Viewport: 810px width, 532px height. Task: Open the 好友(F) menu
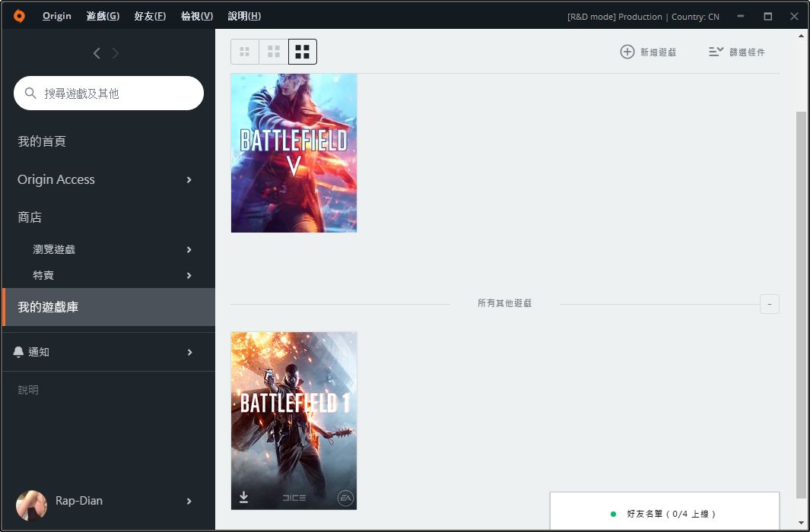click(x=150, y=16)
